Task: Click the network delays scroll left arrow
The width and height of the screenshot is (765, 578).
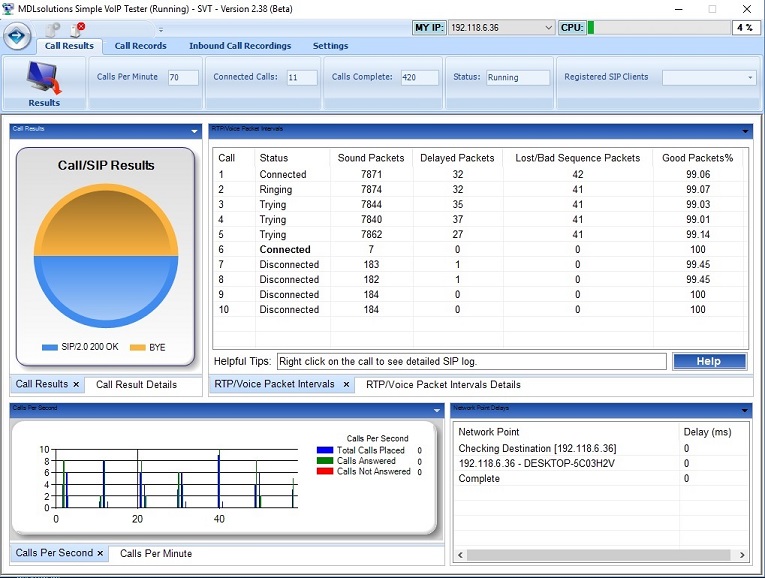Action: pyautogui.click(x=461, y=555)
